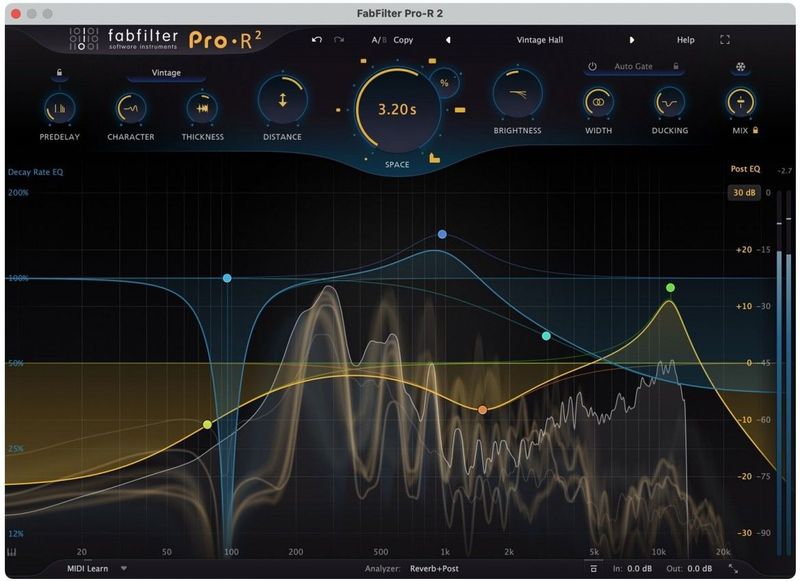This screenshot has width=800, height=581.
Task: Click the Redo arrow icon
Action: click(x=339, y=40)
